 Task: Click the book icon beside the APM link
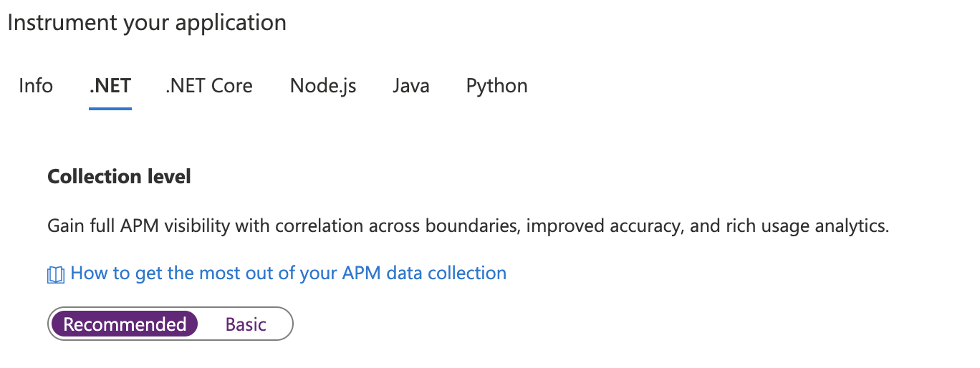(56, 274)
